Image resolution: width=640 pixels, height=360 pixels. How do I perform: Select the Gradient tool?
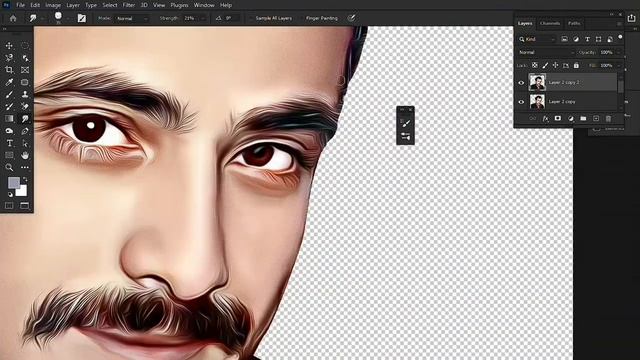click(9, 119)
